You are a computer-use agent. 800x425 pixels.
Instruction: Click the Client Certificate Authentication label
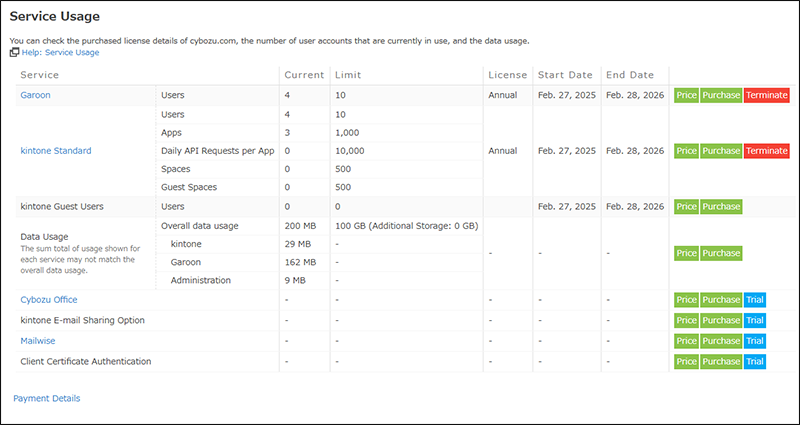[x=86, y=361]
